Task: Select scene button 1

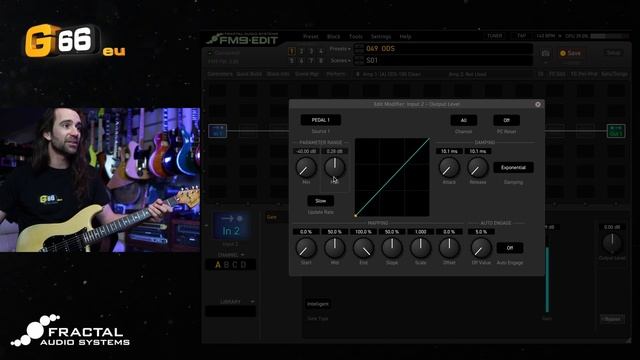Action: [x=291, y=51]
